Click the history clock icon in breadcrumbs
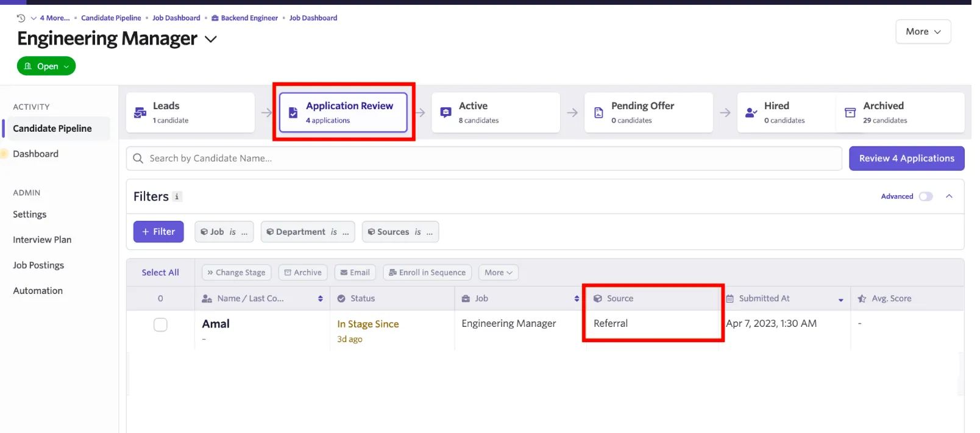The image size is (980, 433). [21, 18]
